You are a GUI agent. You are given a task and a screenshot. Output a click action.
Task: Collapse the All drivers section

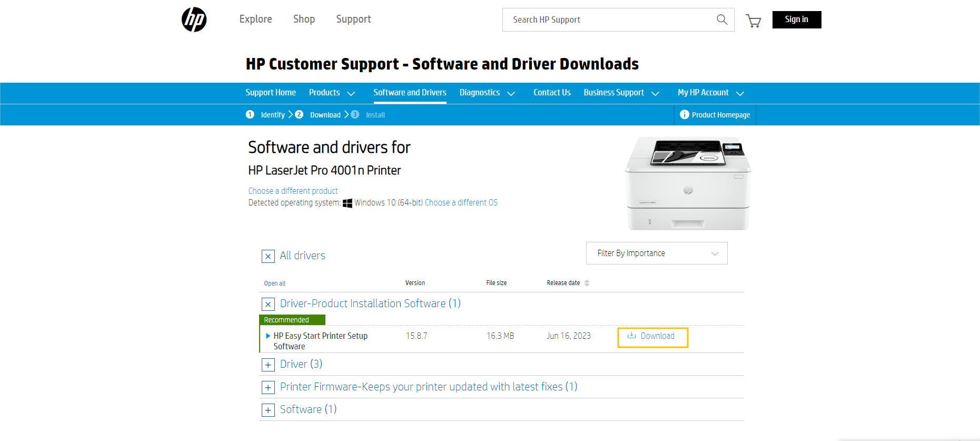[268, 256]
